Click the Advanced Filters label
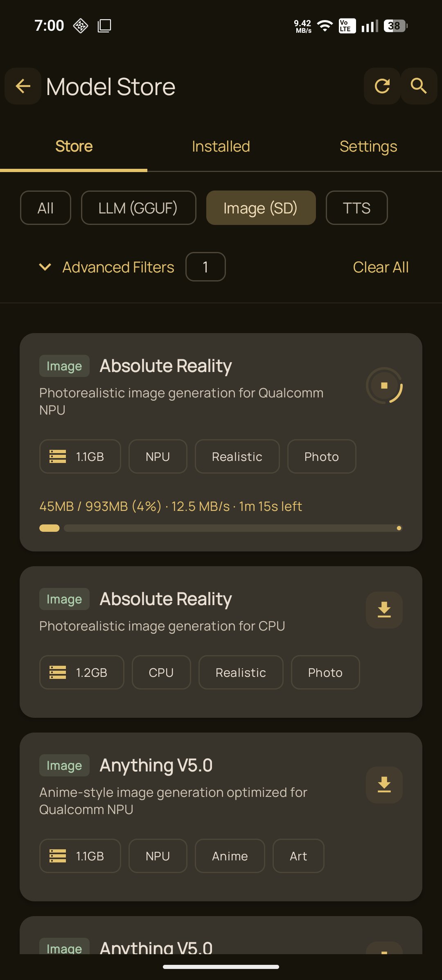The width and height of the screenshot is (442, 980). pyautogui.click(x=118, y=267)
